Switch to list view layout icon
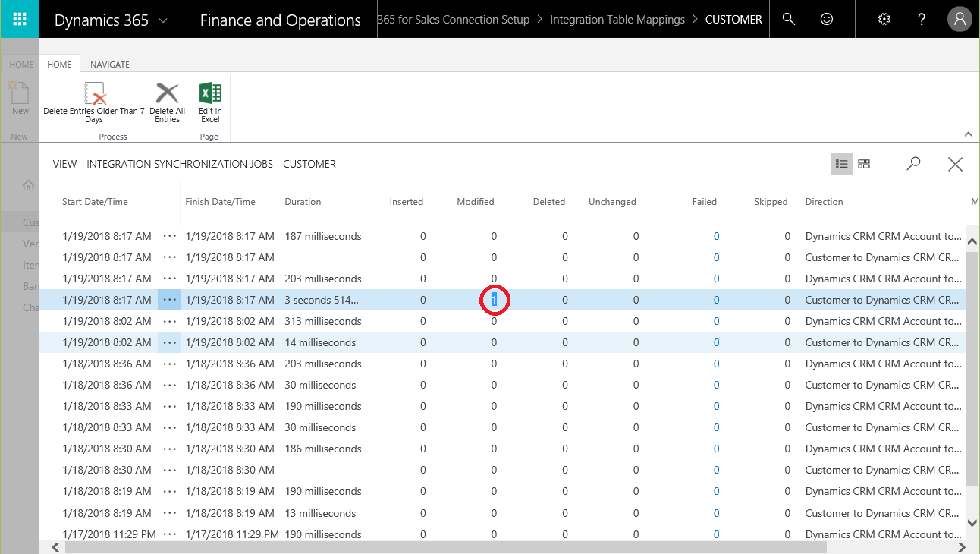 click(841, 164)
